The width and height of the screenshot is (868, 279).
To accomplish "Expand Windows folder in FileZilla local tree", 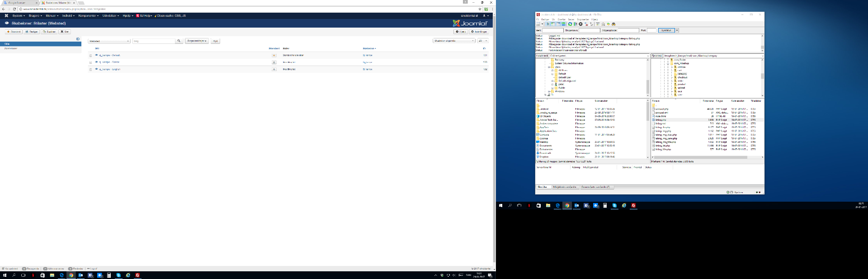I will (549, 91).
